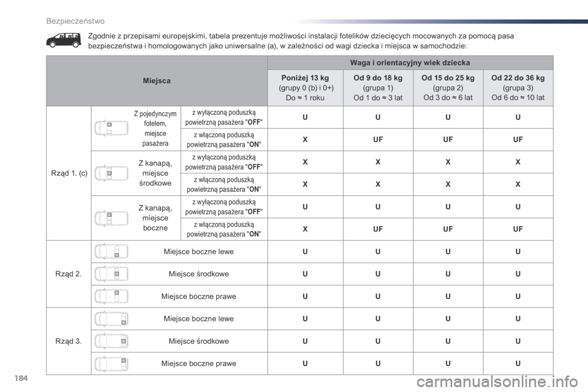Click the 'Rząd 1. (c)' row label
This screenshot has width=588, height=392.
tap(69, 173)
